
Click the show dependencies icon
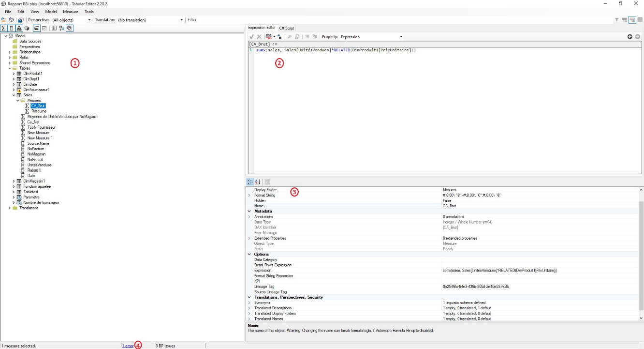point(279,37)
